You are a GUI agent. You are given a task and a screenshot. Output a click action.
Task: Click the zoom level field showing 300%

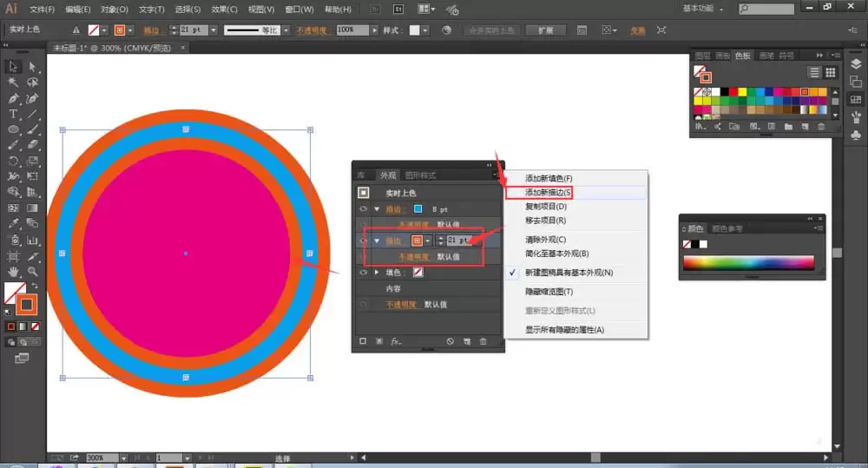(102, 458)
